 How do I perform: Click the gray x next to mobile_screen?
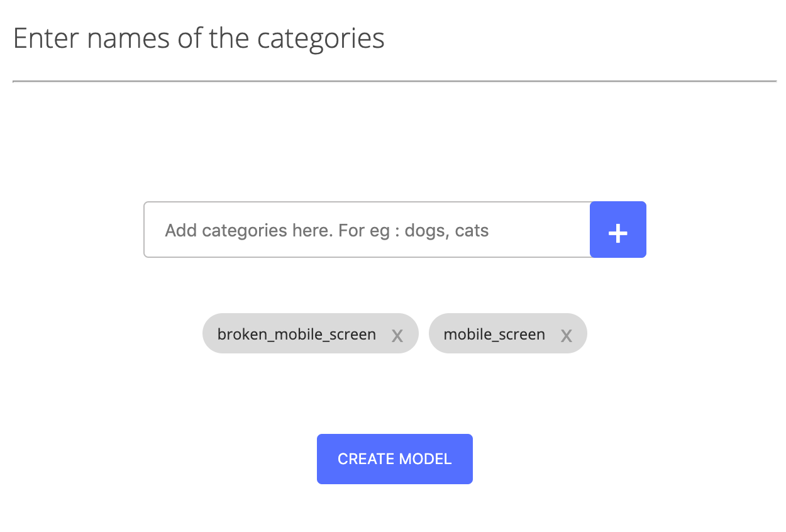[x=567, y=335]
